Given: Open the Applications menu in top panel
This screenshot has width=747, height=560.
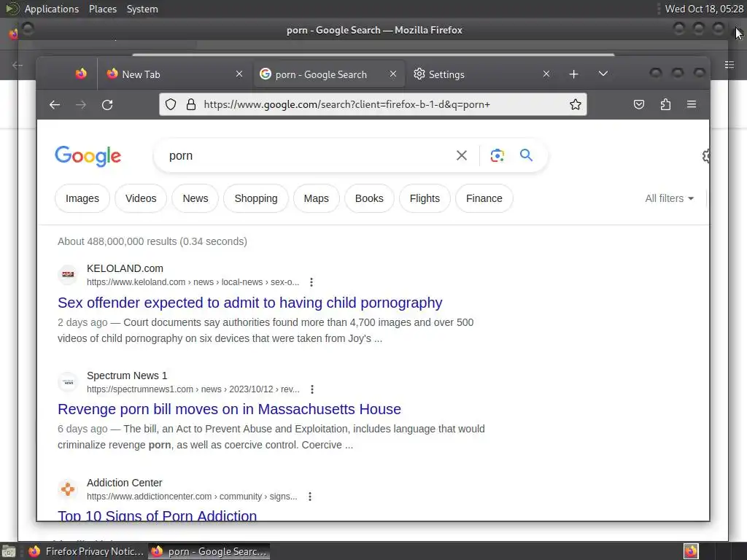Looking at the screenshot, I should click(52, 9).
